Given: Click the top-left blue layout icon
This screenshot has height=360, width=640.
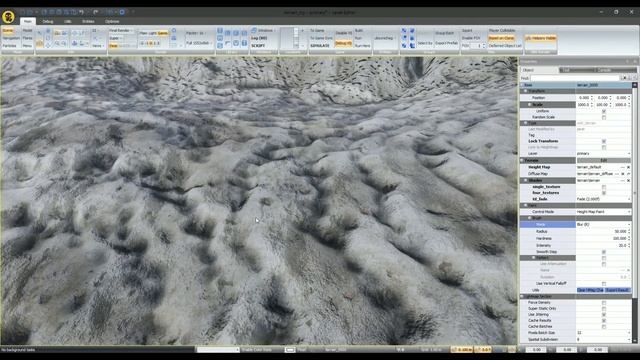Looking at the screenshot, I should [220, 31].
